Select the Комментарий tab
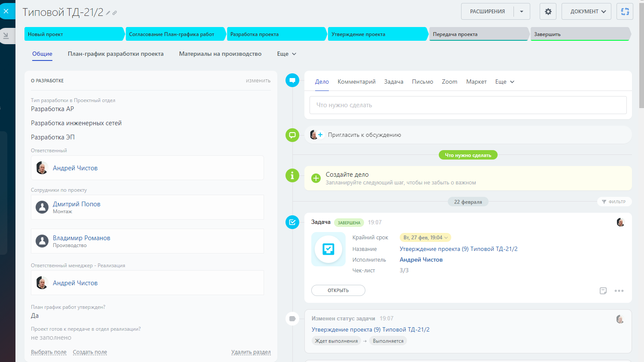 click(x=356, y=81)
